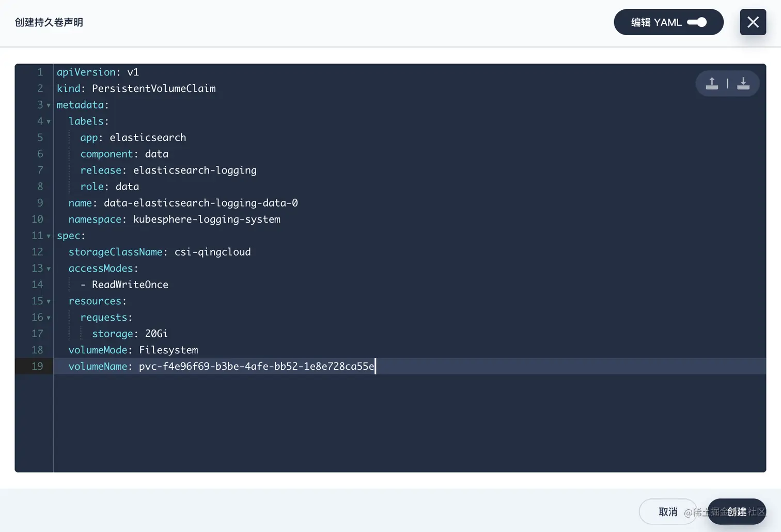Image resolution: width=781 pixels, height=532 pixels.
Task: Click line number 1 in gutter
Action: coord(40,72)
